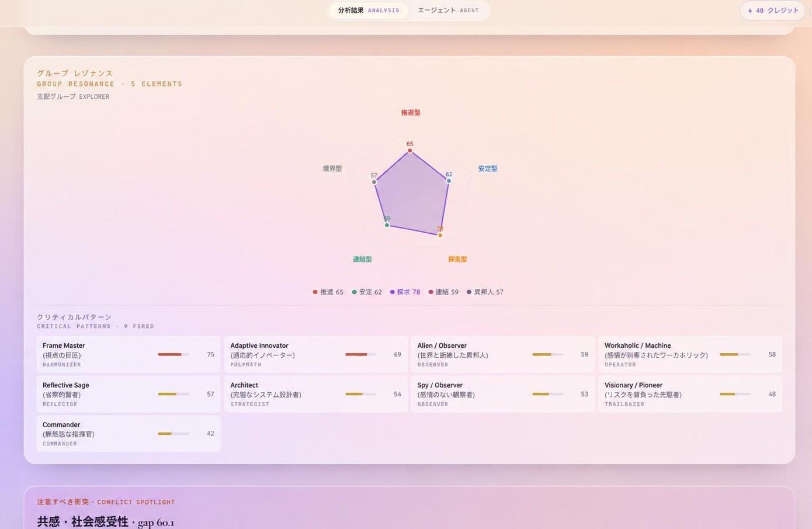
Task: Open the Commander pattern title
Action: 61,425
